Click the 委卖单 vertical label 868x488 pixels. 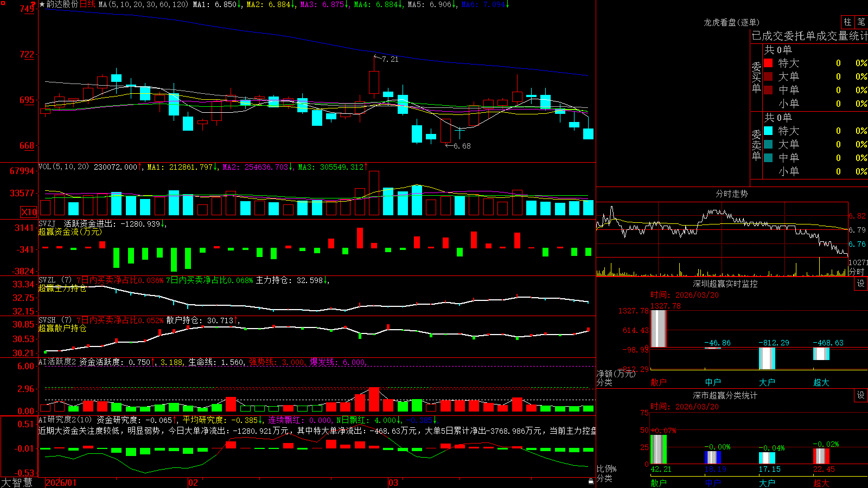[x=756, y=145]
